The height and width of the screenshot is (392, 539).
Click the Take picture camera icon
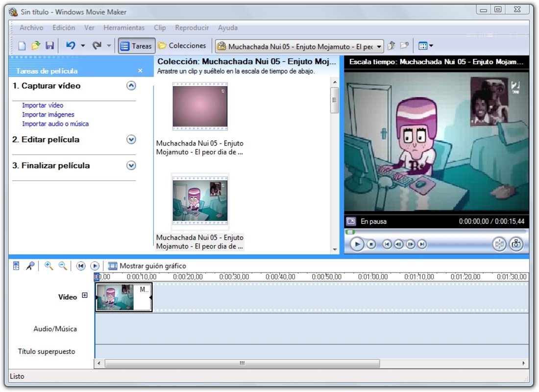pyautogui.click(x=516, y=244)
